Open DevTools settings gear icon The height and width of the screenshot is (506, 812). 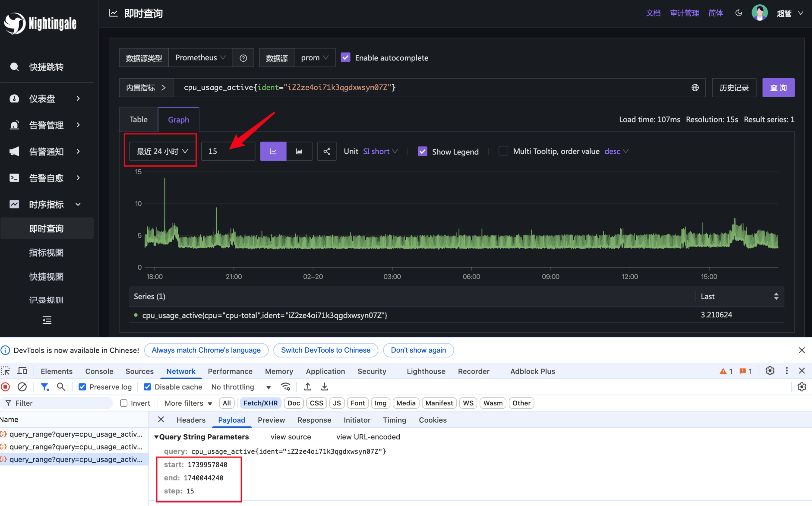click(770, 371)
